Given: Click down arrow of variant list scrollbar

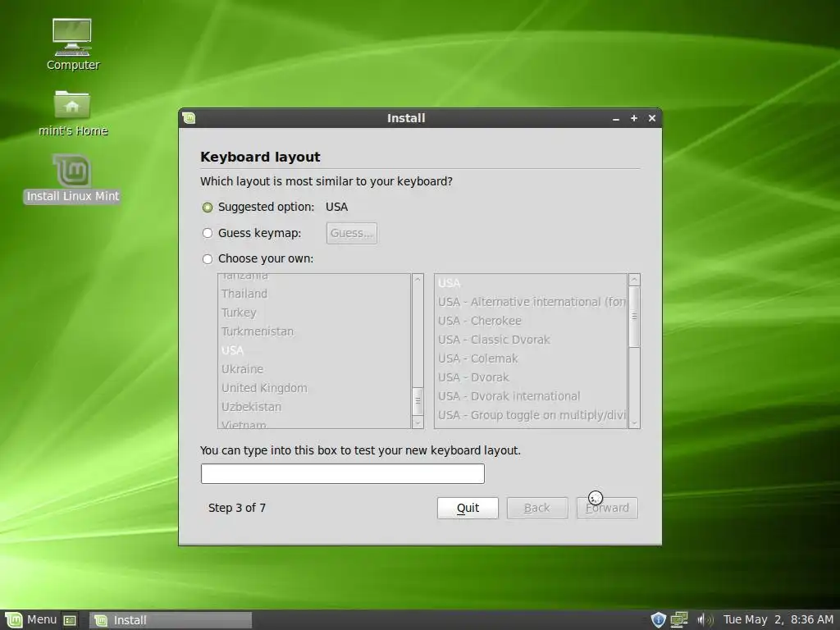Looking at the screenshot, I should point(634,422).
